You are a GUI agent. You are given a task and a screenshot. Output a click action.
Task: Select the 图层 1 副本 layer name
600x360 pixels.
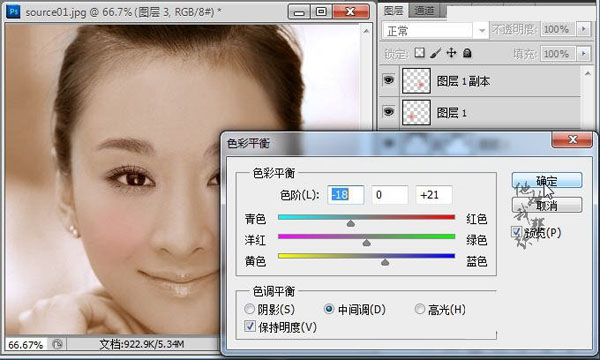[x=463, y=81]
